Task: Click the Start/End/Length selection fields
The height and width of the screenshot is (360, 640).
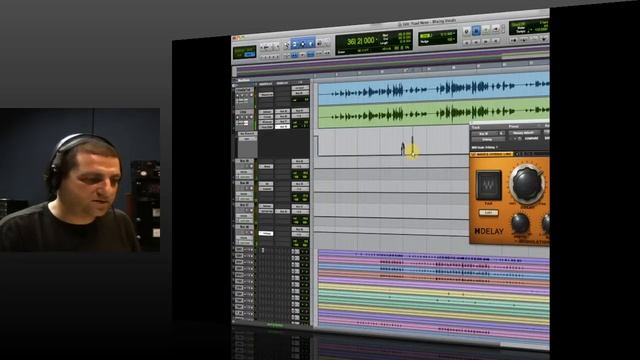Action: point(396,39)
